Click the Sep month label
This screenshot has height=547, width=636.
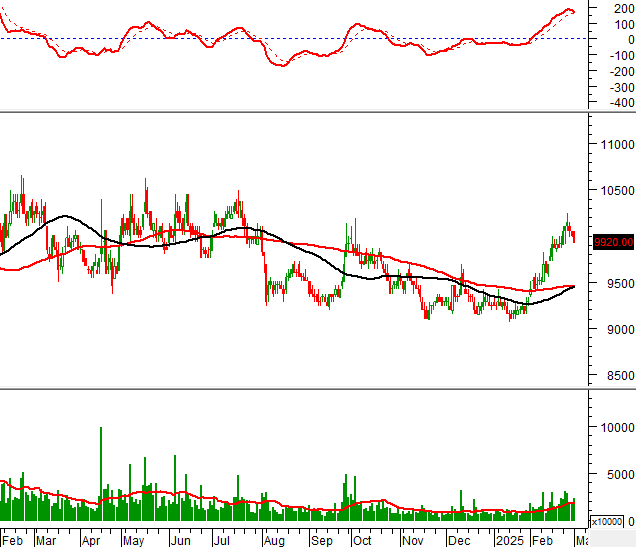[x=322, y=541]
